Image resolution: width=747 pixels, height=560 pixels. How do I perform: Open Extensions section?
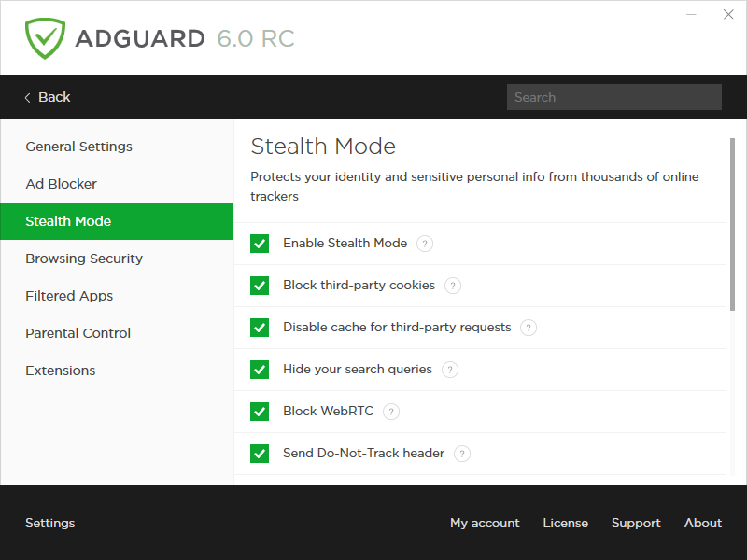pyautogui.click(x=117, y=371)
